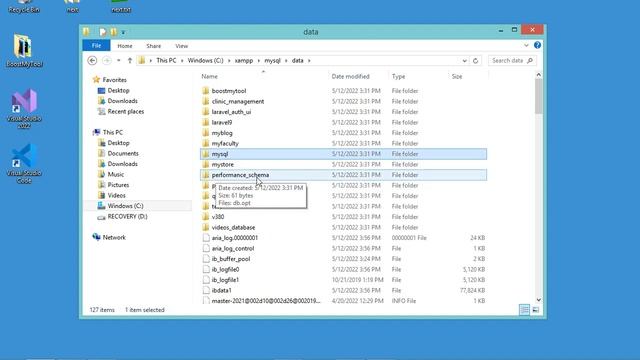Click the file list scroll up arrow
Screen dimensions: 640x360
(x=538, y=75)
